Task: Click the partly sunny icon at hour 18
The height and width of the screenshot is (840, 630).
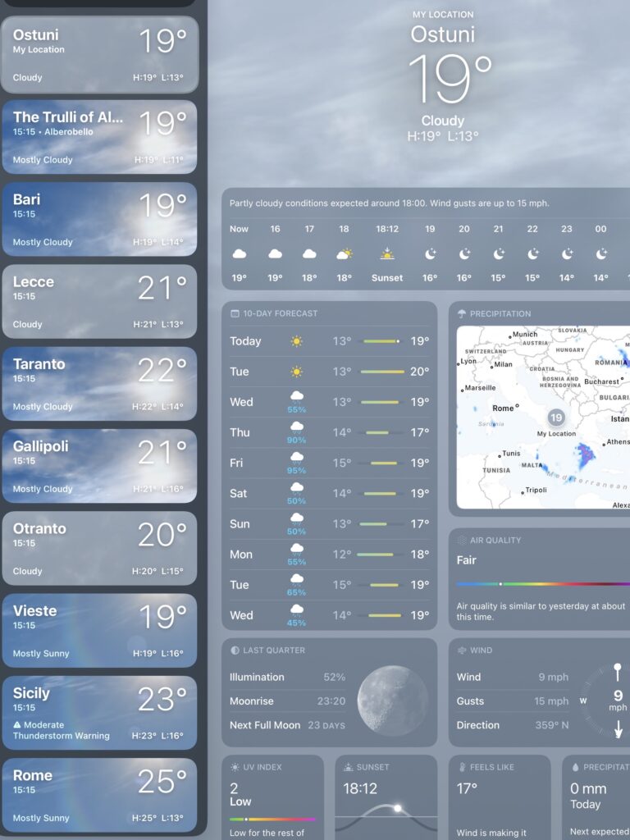Action: pyautogui.click(x=344, y=253)
